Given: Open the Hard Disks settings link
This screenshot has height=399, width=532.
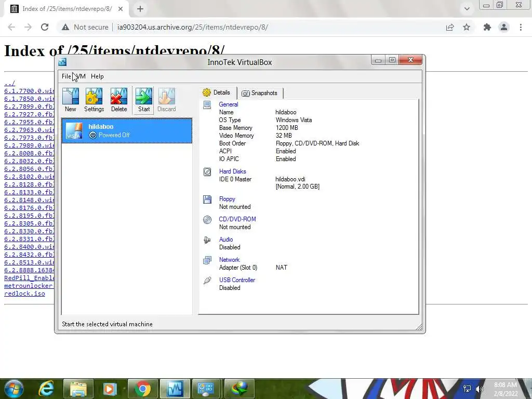Looking at the screenshot, I should pyautogui.click(x=232, y=171).
